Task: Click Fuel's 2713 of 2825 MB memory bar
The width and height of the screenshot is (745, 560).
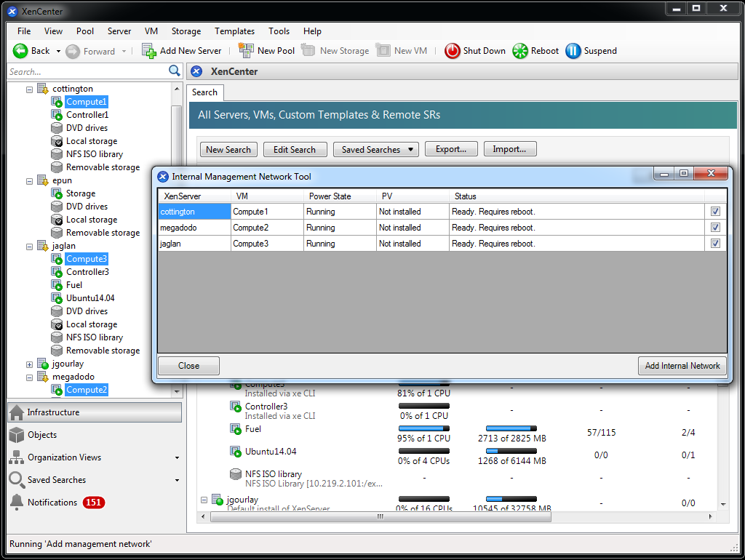Action: (511, 428)
